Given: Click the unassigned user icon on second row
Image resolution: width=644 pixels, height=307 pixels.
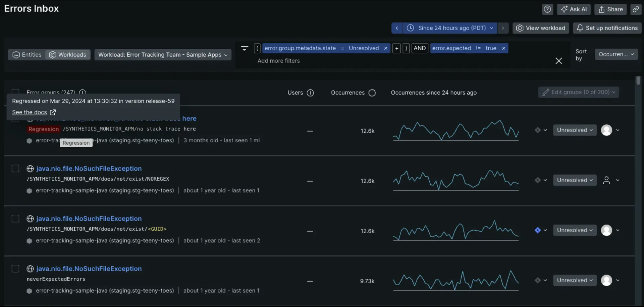Looking at the screenshot, I should (x=606, y=180).
